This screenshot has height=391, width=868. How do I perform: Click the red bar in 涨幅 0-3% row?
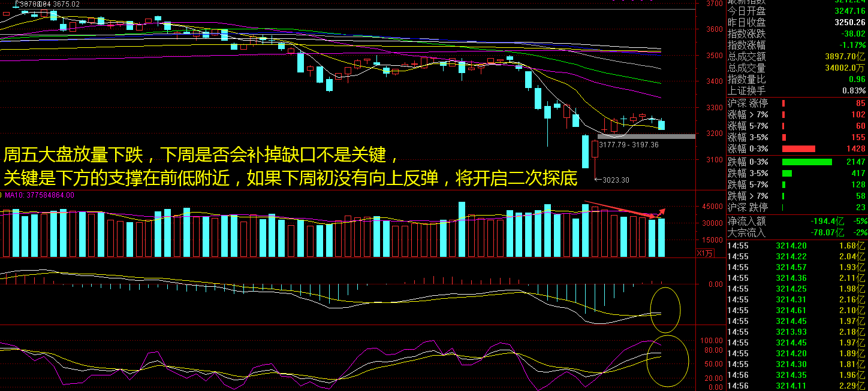pos(798,148)
